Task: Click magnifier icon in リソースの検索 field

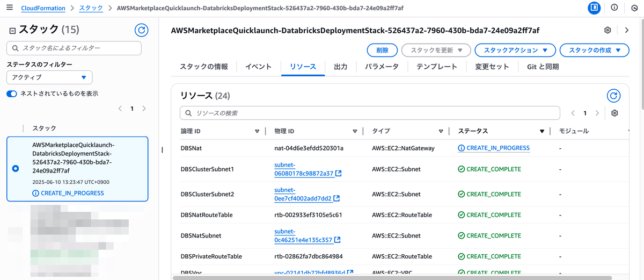Action: (188, 113)
